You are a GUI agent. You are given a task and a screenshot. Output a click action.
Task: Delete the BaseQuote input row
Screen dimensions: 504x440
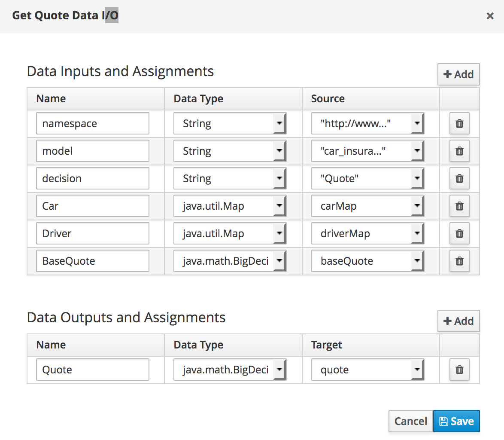point(459,261)
